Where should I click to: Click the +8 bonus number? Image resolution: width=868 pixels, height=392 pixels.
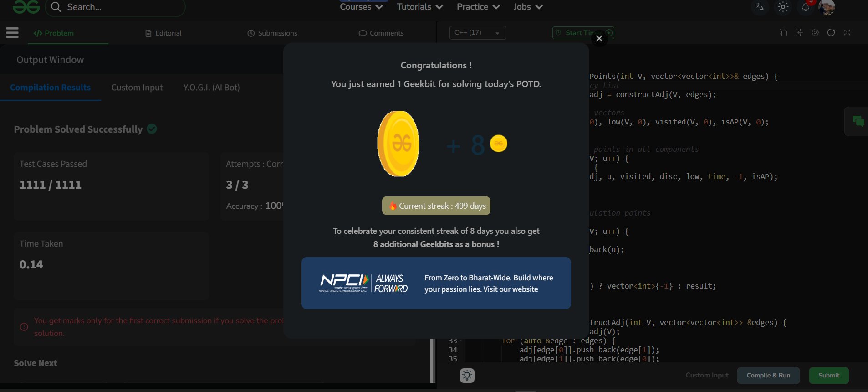(x=465, y=145)
